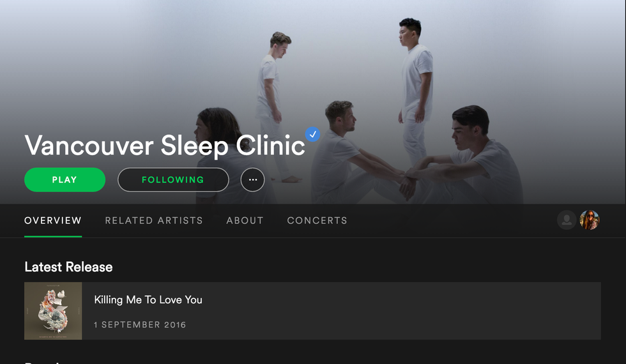626x364 pixels.
Task: Go to the Concerts tab
Action: 317,220
